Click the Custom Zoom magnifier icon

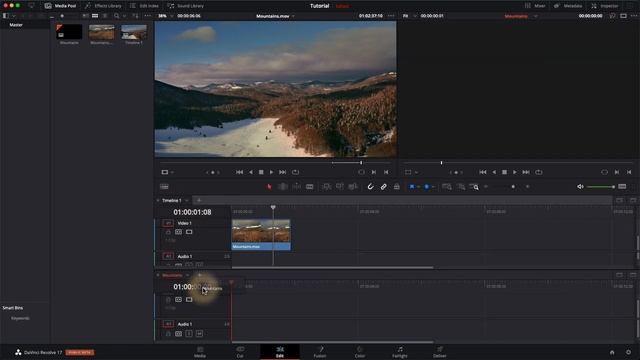(x=474, y=187)
